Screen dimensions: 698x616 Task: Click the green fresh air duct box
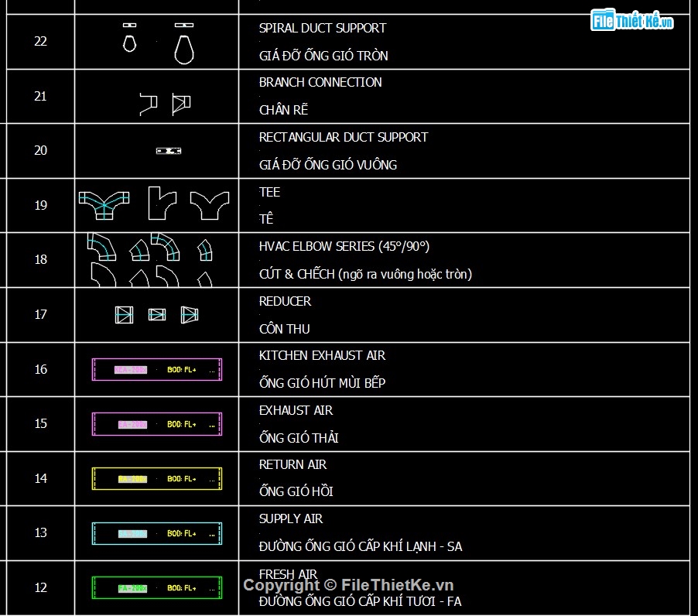pyautogui.click(x=157, y=588)
